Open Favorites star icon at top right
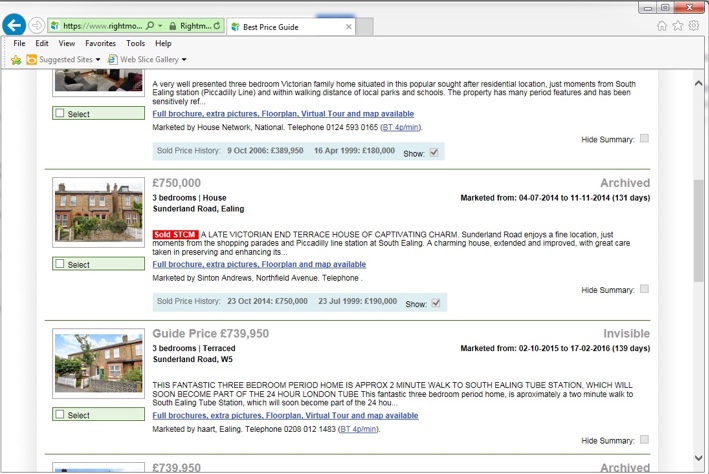 (678, 25)
